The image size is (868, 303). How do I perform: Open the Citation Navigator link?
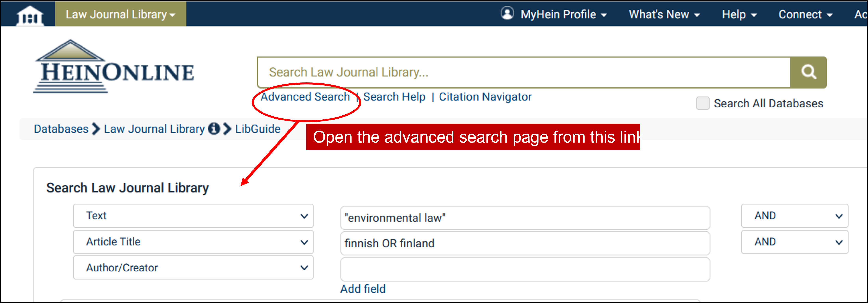(485, 97)
